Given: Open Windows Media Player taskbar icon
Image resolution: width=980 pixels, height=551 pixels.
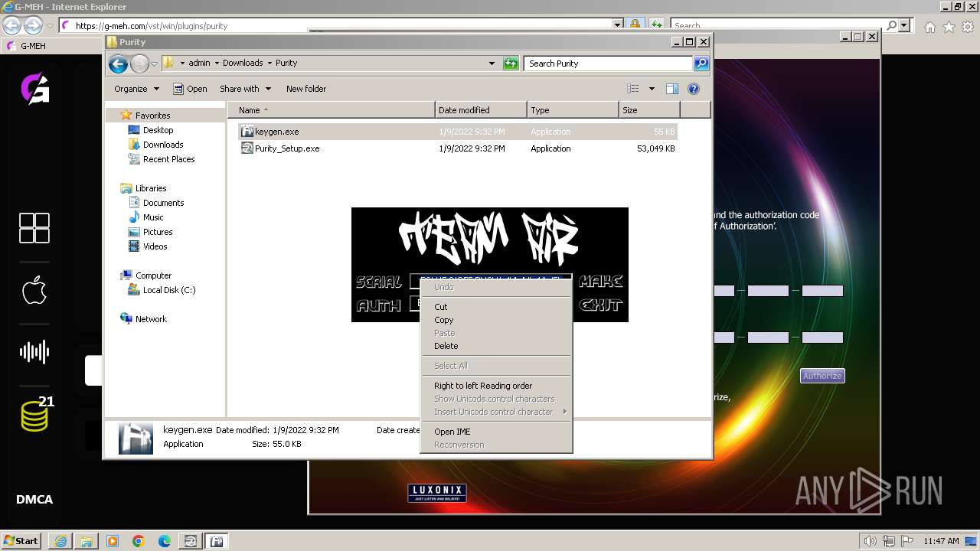Looking at the screenshot, I should tap(113, 541).
